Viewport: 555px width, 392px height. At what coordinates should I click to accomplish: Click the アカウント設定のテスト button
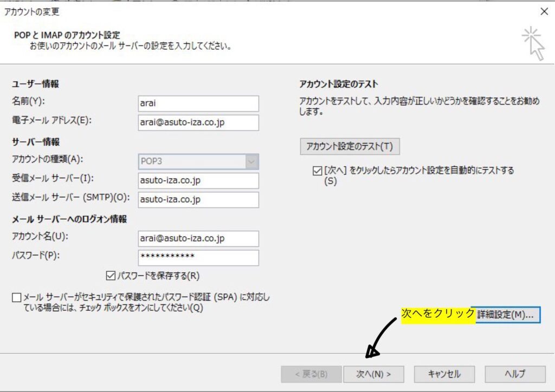click(350, 146)
